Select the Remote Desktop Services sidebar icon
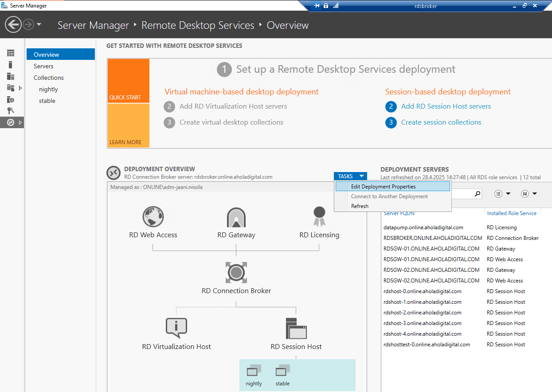 [11, 122]
